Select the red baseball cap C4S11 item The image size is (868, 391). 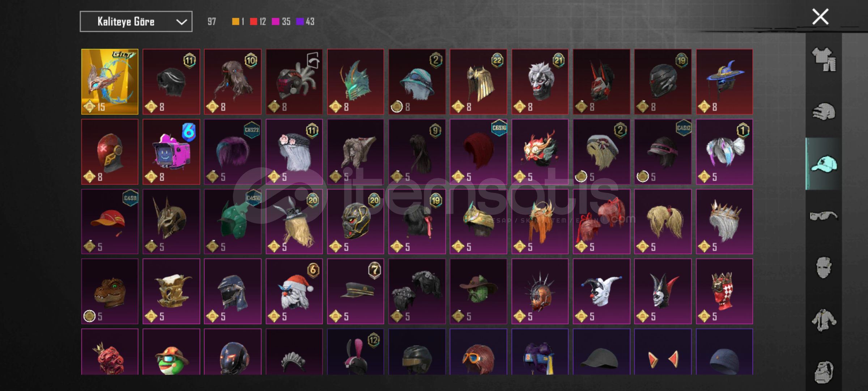click(x=110, y=222)
